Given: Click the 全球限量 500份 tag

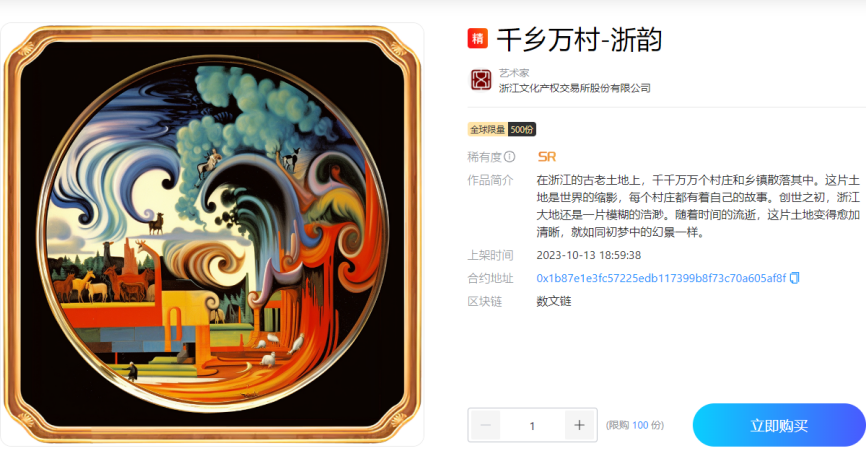Looking at the screenshot, I should pos(502,129).
